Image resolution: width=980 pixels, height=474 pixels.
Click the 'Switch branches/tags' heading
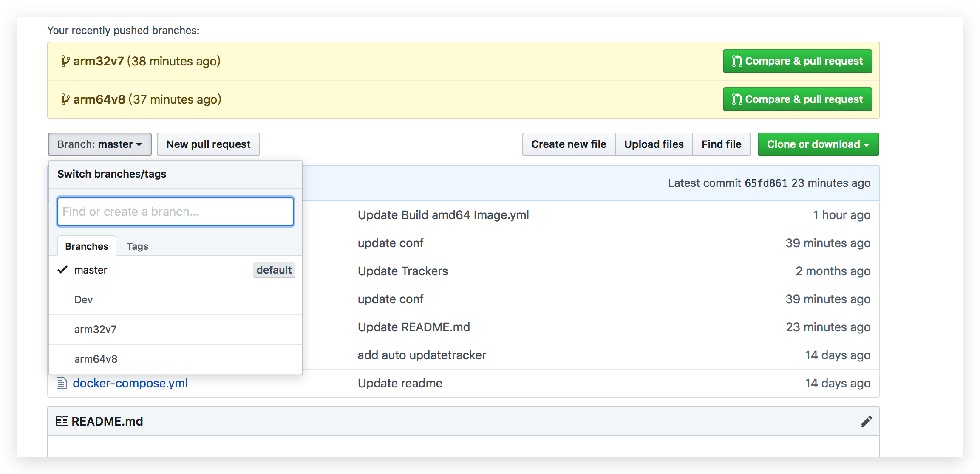tap(112, 174)
